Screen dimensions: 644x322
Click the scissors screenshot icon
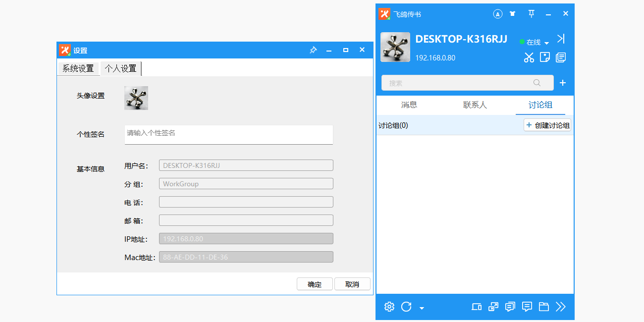pos(529,57)
